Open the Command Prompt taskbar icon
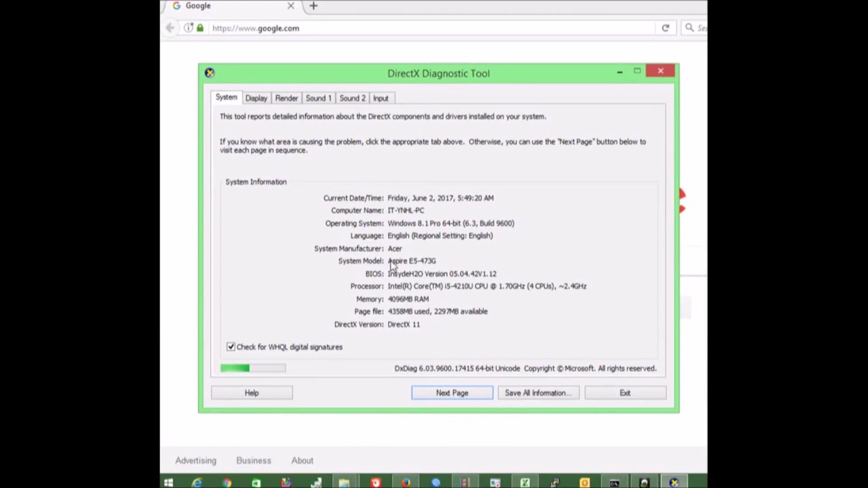 (614, 483)
